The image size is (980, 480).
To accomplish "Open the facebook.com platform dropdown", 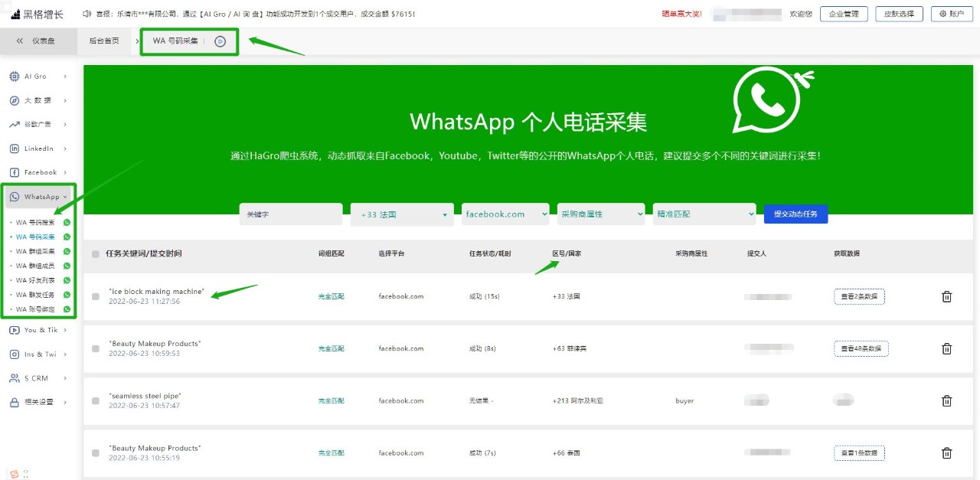I will point(505,214).
